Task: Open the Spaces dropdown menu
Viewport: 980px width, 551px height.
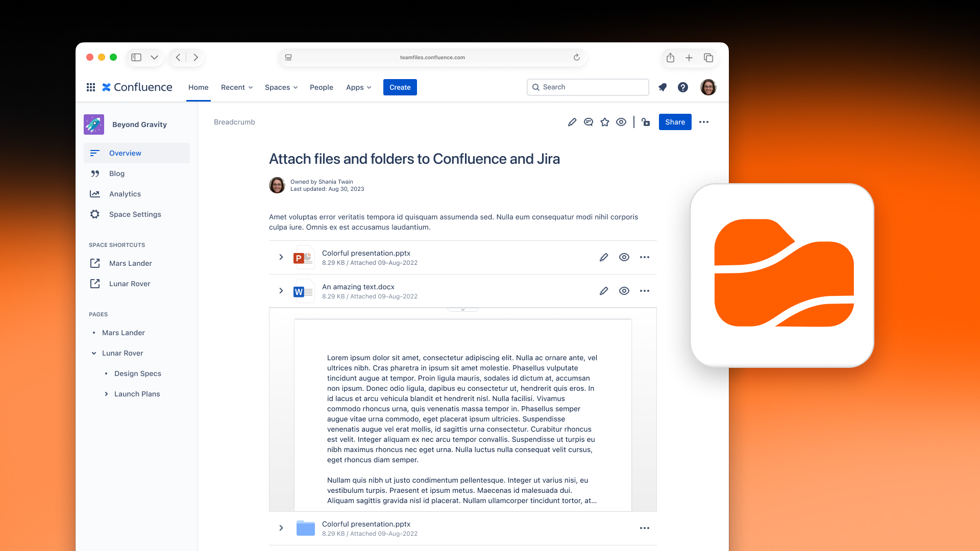Action: click(281, 87)
